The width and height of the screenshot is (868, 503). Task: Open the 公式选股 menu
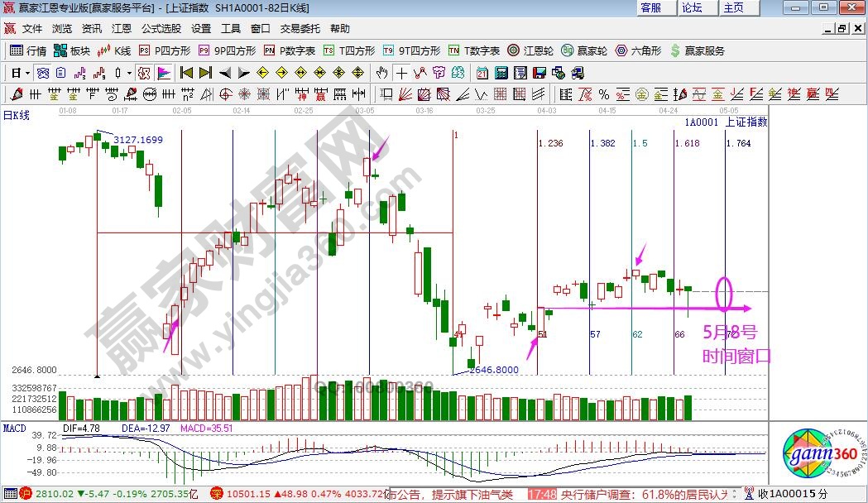pos(161,28)
